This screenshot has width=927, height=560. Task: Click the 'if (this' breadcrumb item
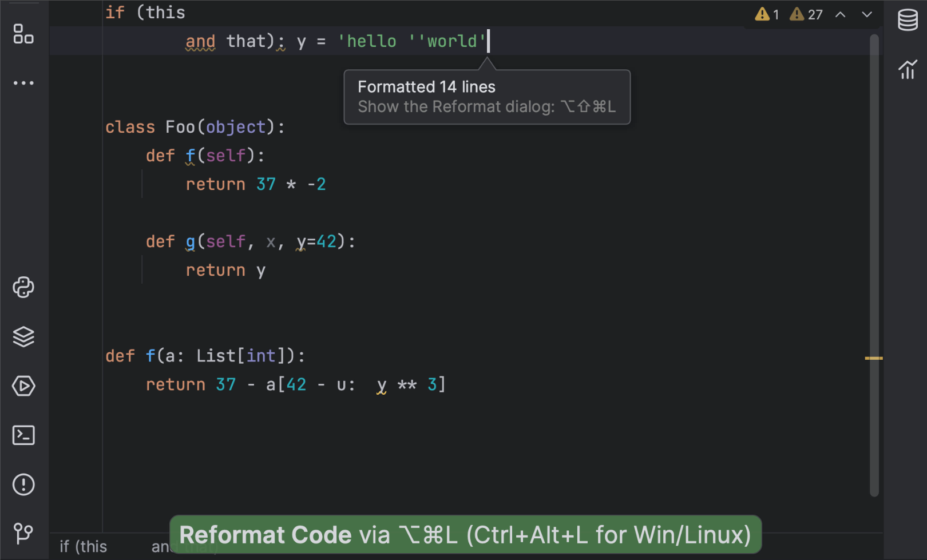[84, 547]
